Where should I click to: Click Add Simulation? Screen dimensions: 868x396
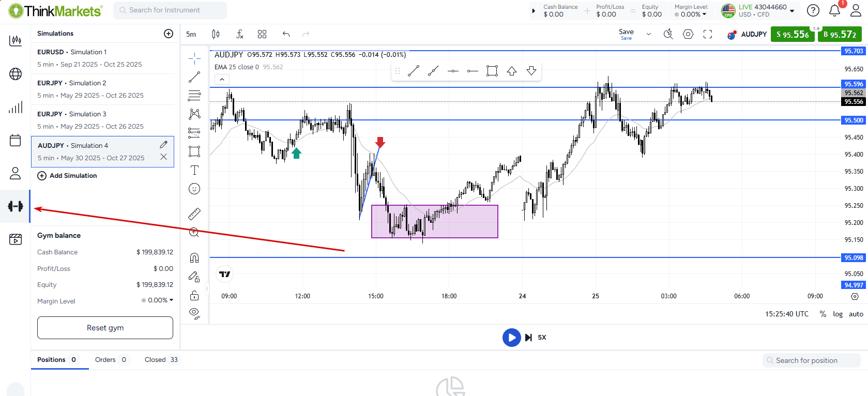coord(67,176)
